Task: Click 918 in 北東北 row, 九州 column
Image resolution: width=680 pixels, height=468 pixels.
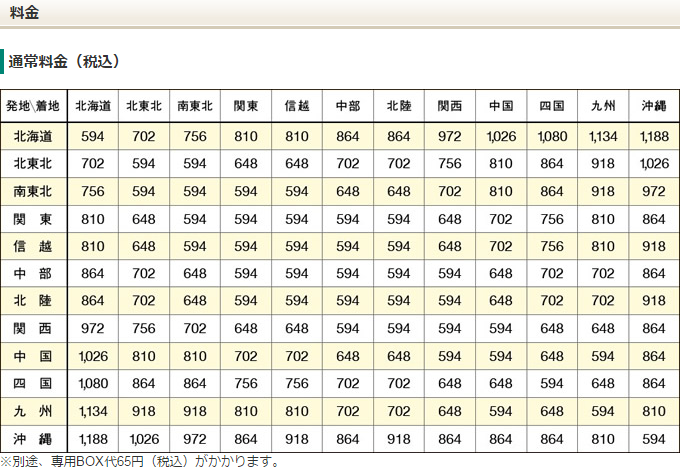Action: [603, 164]
